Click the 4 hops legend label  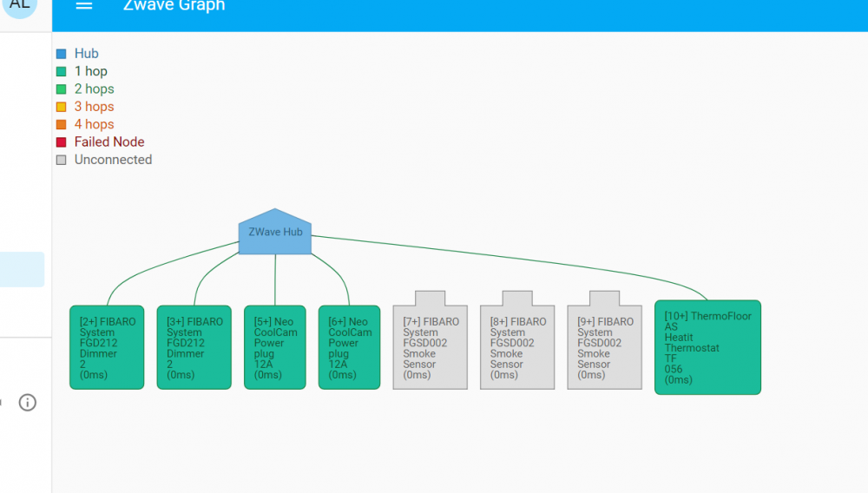coord(94,124)
